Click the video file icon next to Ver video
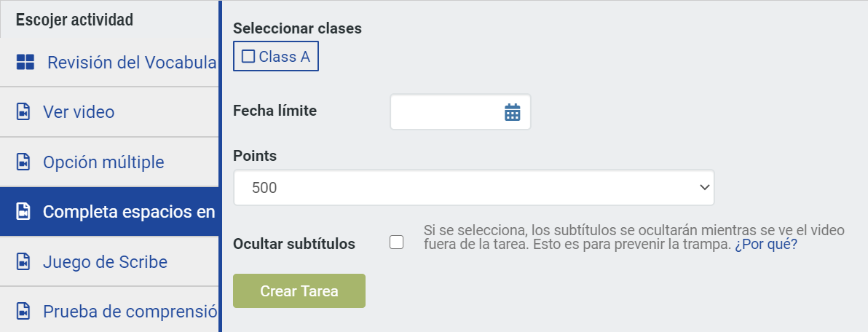 point(23,112)
